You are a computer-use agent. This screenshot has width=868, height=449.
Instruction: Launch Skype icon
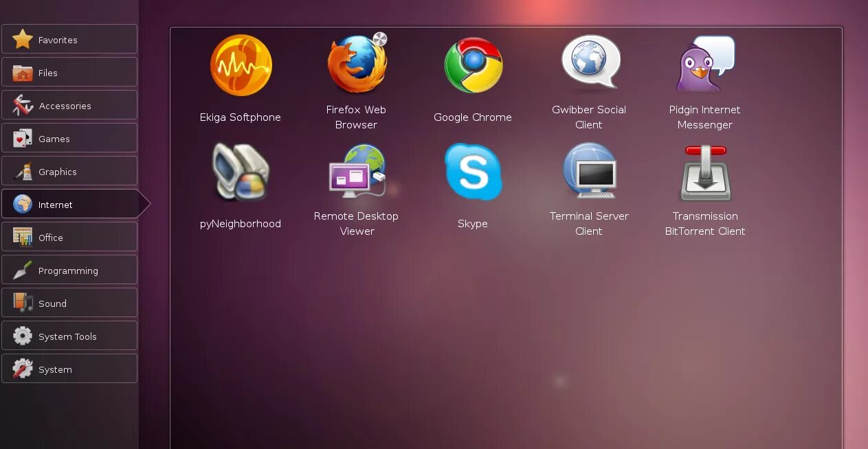click(x=473, y=172)
